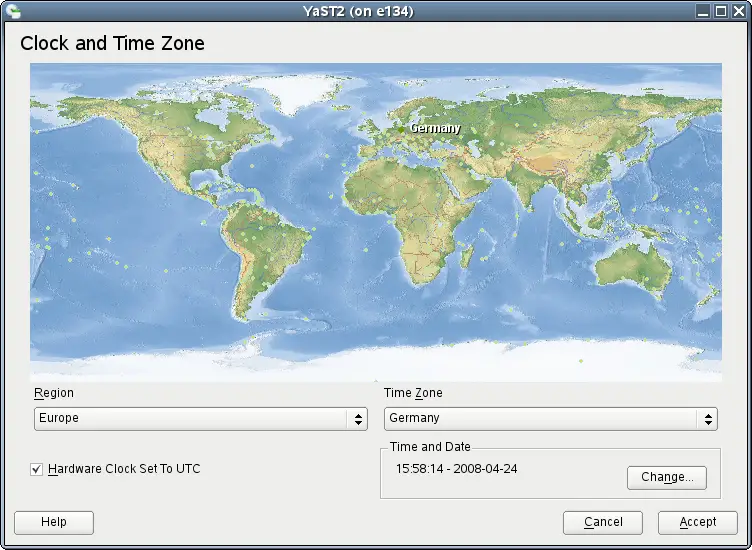The height and width of the screenshot is (550, 752).
Task: Select South America on the world map
Action: click(x=263, y=254)
